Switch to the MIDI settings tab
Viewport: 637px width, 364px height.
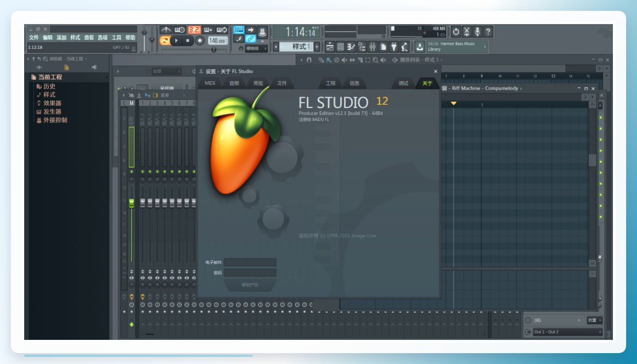[x=210, y=83]
